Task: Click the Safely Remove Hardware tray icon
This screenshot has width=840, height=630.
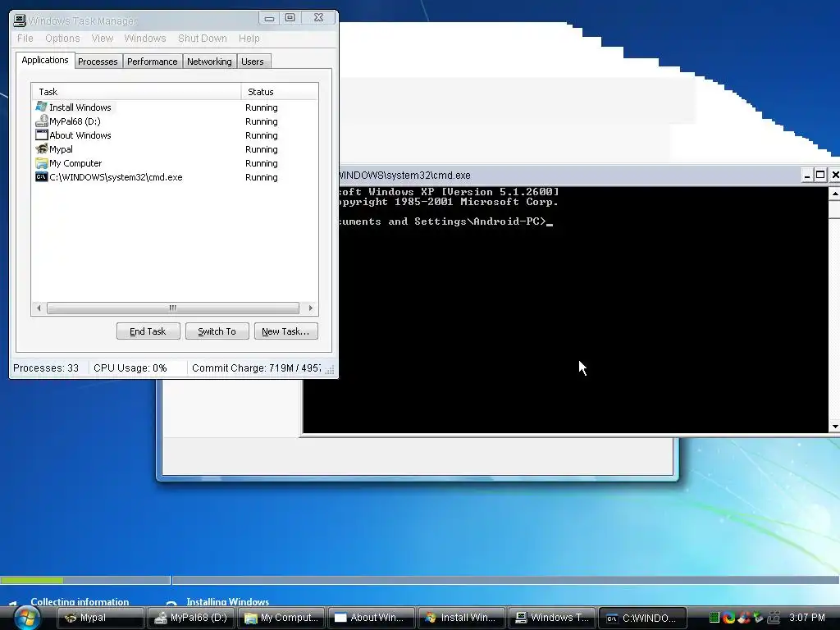Action: [x=758, y=618]
